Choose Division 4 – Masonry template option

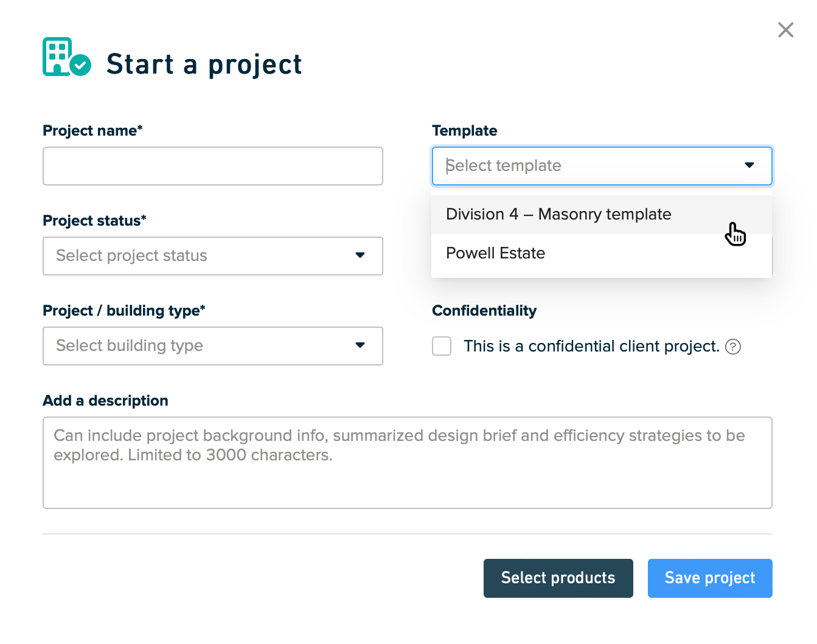tap(602, 215)
